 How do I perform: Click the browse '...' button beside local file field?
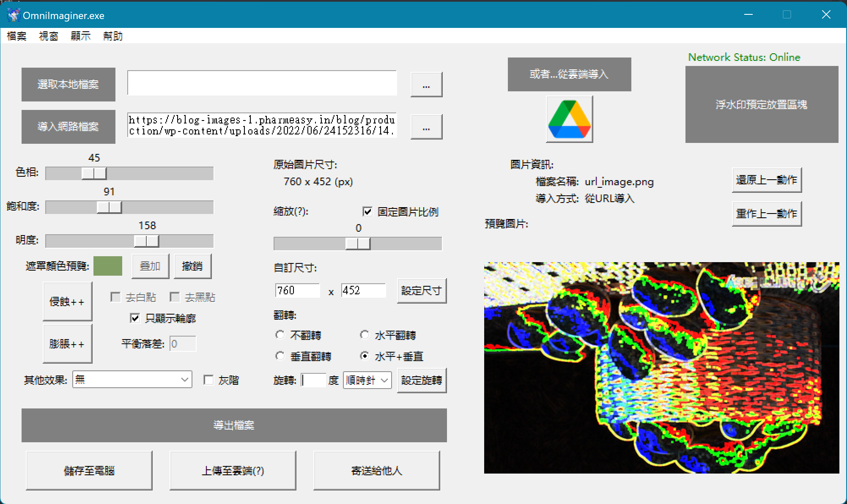pos(426,85)
